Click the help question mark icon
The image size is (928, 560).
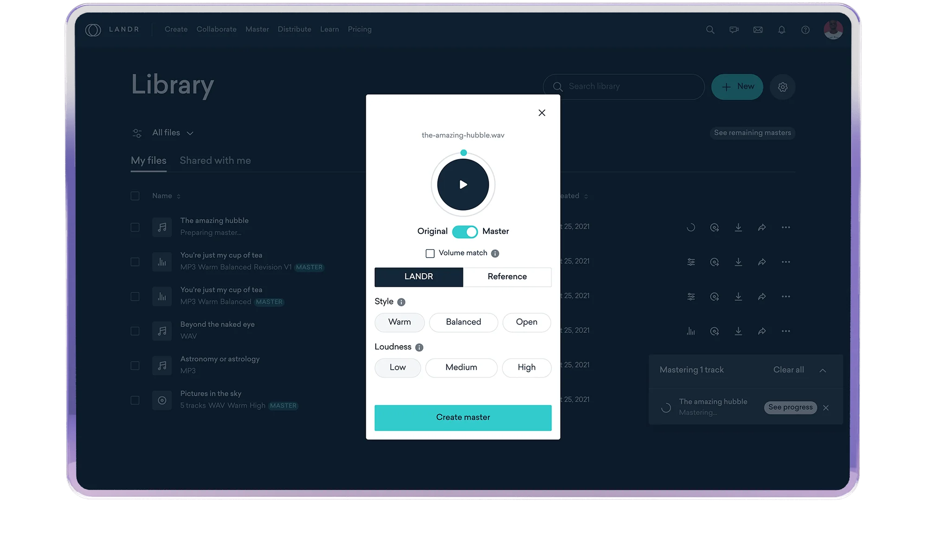click(806, 30)
